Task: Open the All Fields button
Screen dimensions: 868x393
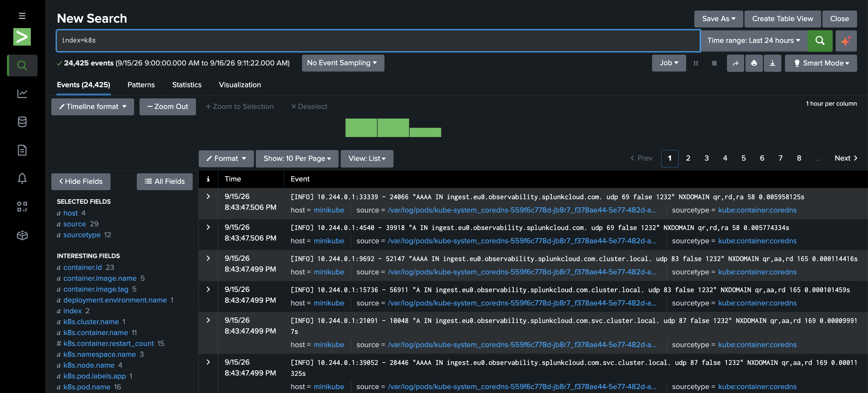Action: (x=164, y=181)
